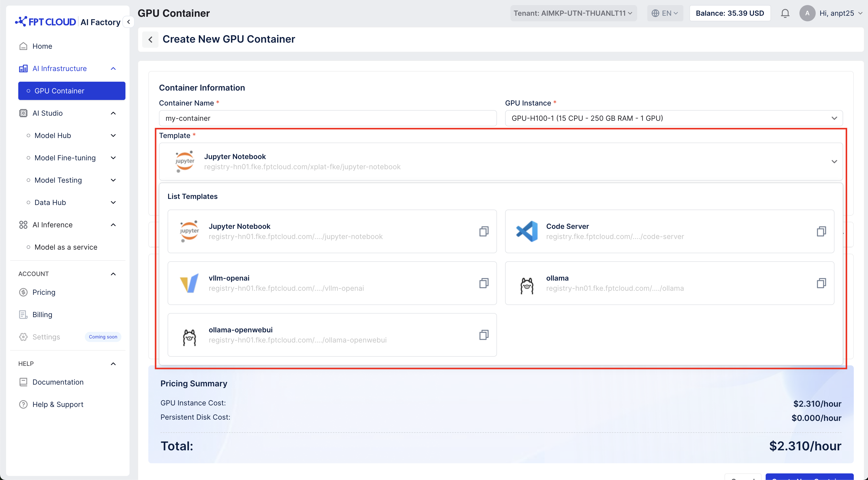The height and width of the screenshot is (480, 868).
Task: Expand the Model Hub submenu
Action: (113, 136)
